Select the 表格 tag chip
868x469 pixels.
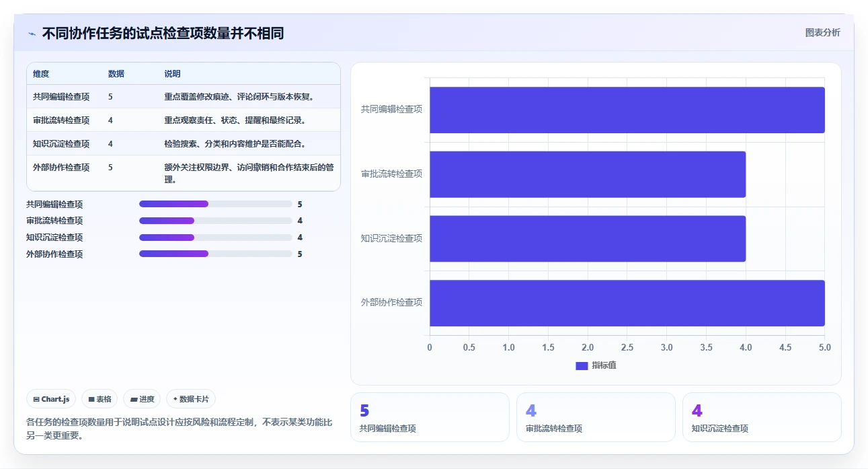coord(100,399)
